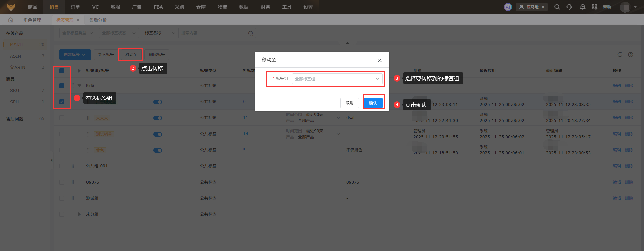Open the 亚马逊 platform dropdown
The image size is (644, 251).
(532, 7)
